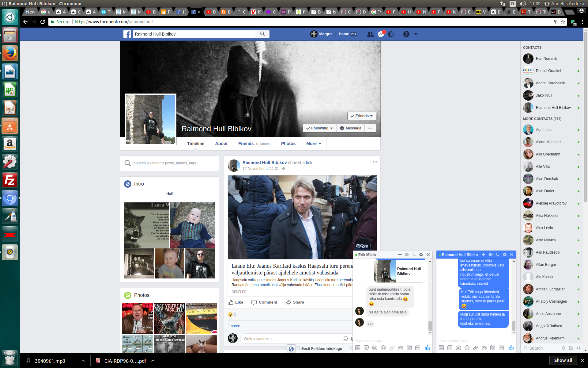
Task: Attach file in Raimond Hull Bibikov chat
Action: (476, 348)
